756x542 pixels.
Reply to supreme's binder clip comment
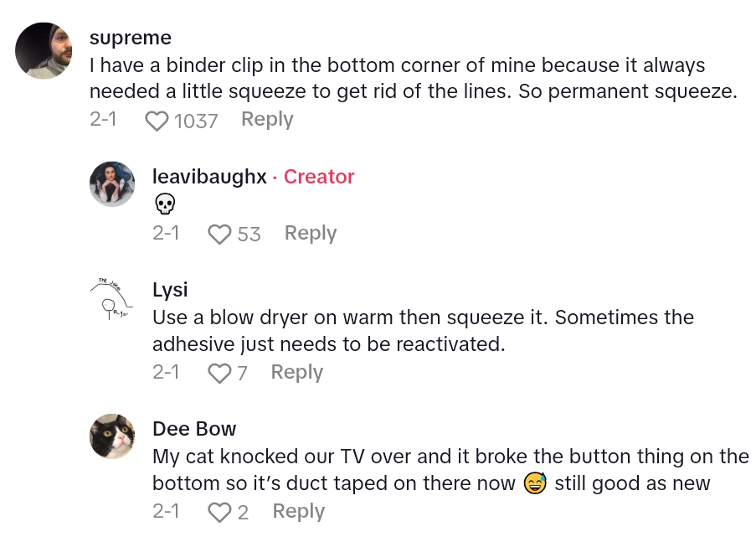[x=267, y=120]
